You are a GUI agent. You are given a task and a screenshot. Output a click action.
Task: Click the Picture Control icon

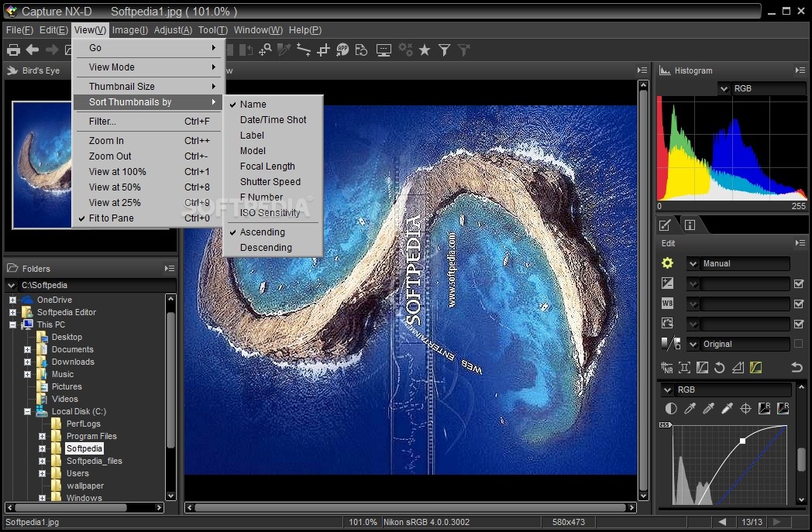tap(668, 324)
